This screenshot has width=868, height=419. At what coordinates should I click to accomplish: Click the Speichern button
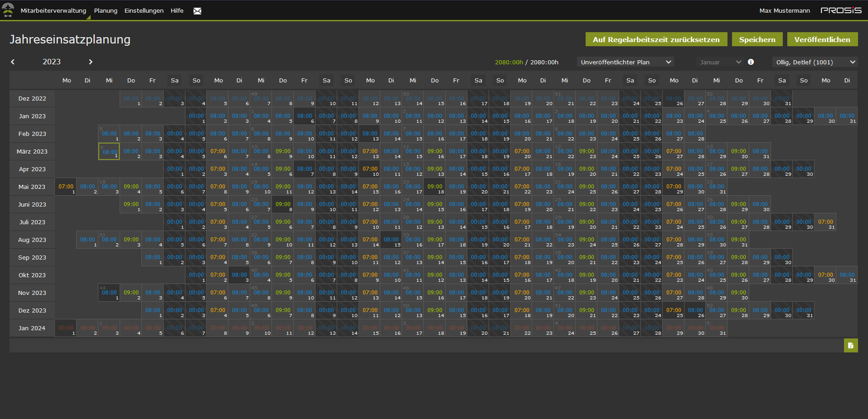[x=757, y=39]
